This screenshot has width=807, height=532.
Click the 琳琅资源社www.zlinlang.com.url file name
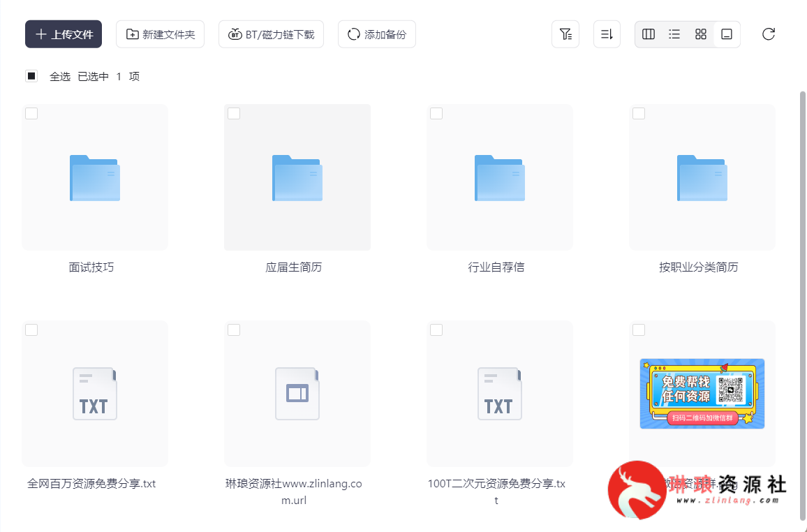click(294, 492)
